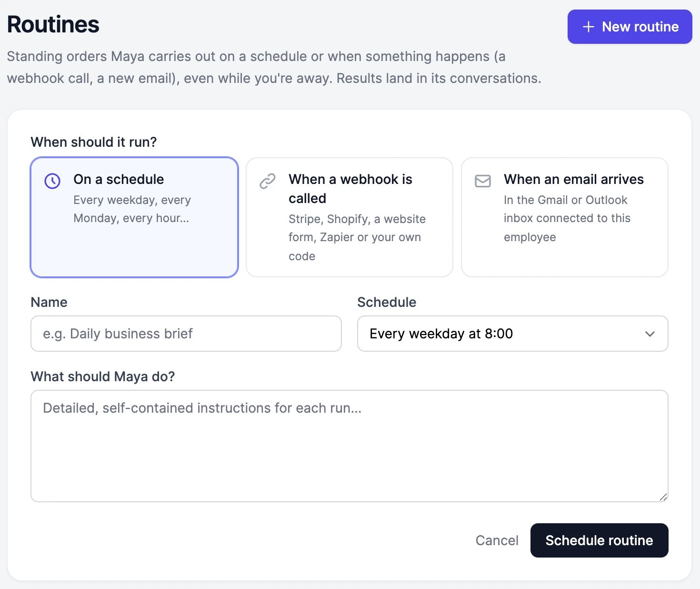Cancel the new routine form
Viewport: 700px width, 589px height.
[497, 540]
